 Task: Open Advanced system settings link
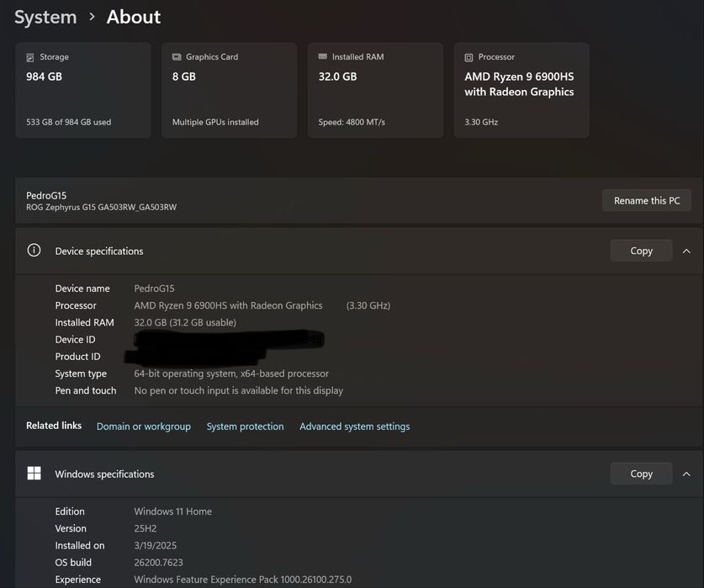355,426
